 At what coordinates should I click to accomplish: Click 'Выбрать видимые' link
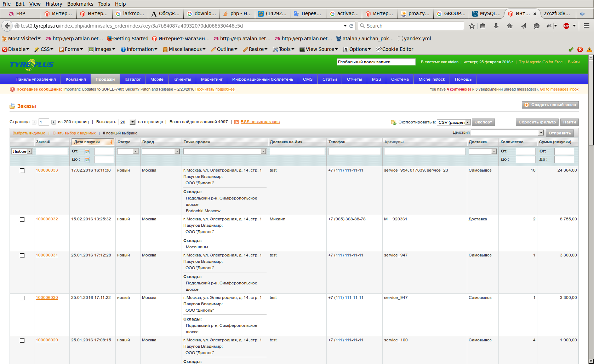[x=29, y=133]
